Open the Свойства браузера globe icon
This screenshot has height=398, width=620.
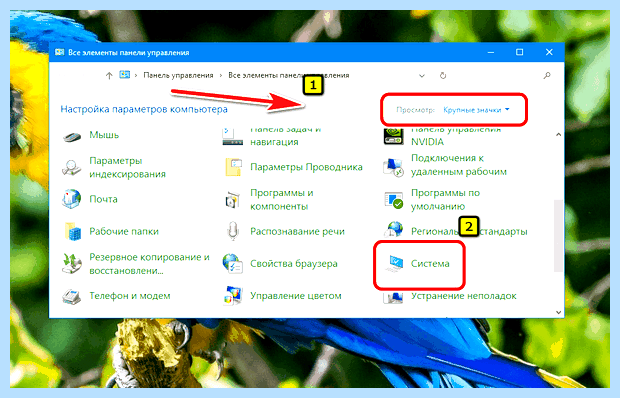pyautogui.click(x=232, y=264)
